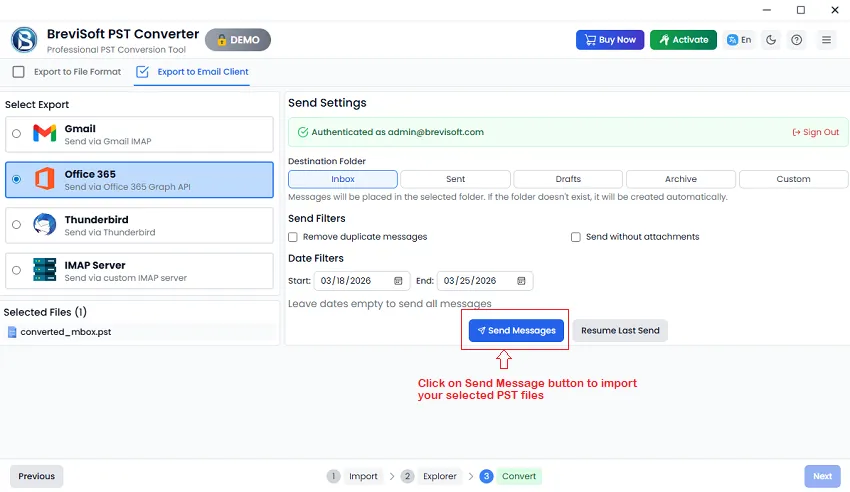Switch to Export to Email Client tab
Image resolution: width=850 pixels, height=492 pixels.
[192, 72]
